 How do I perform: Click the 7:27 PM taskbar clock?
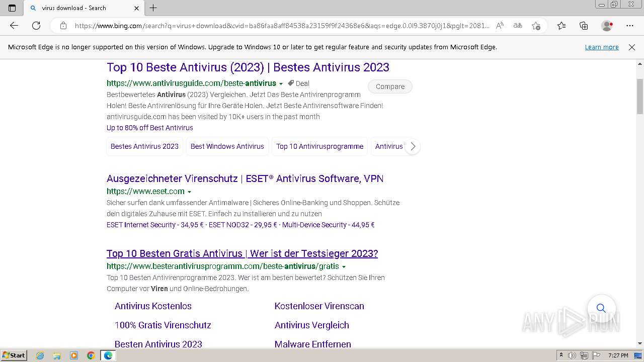point(618,355)
